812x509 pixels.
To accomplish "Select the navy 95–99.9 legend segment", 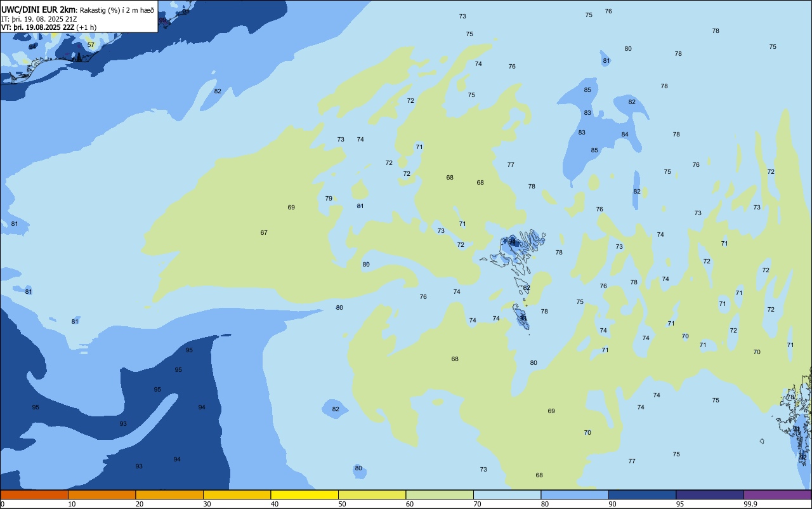I will 710,494.
